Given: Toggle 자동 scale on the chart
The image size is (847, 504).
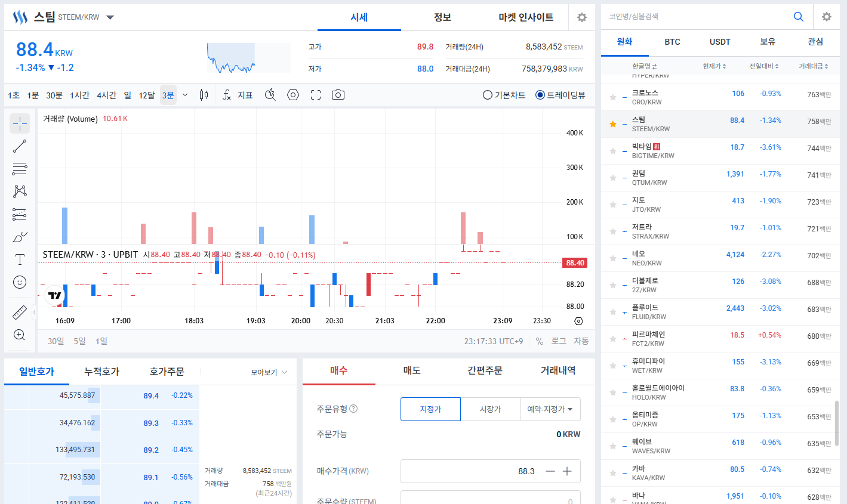Looking at the screenshot, I should [x=581, y=341].
